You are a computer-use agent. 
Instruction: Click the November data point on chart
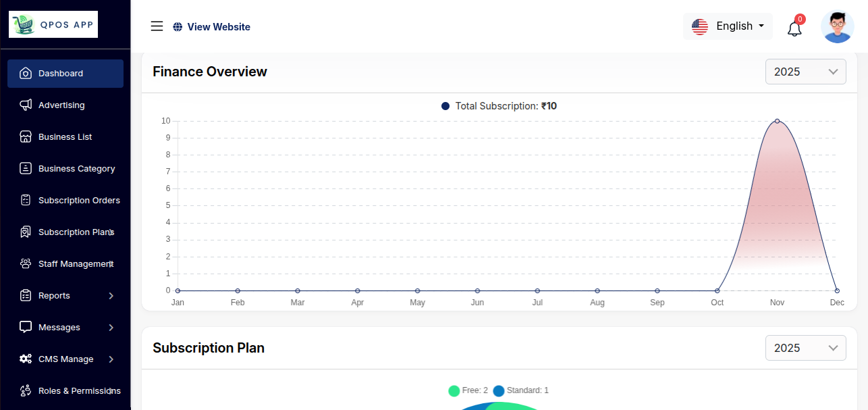pos(777,121)
